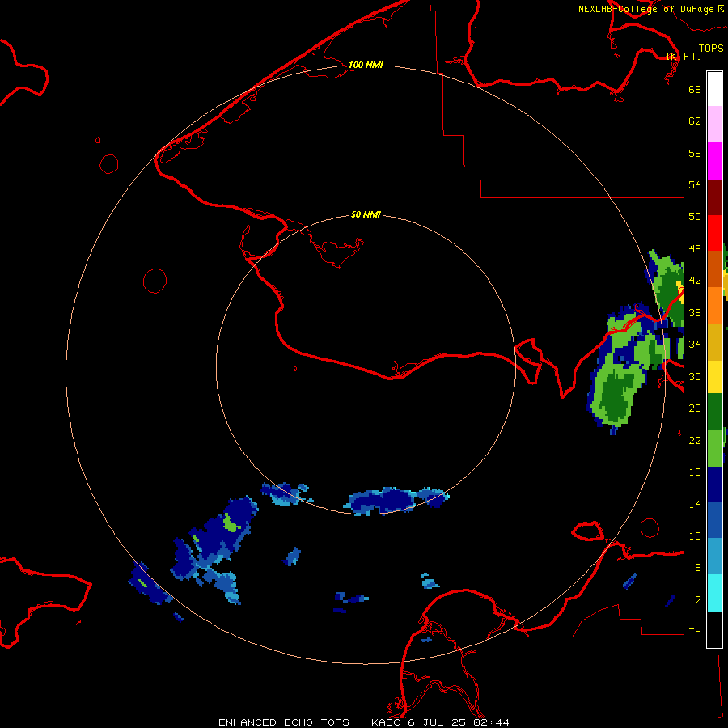Click the dark green 26 kft legend swatch

click(x=714, y=412)
